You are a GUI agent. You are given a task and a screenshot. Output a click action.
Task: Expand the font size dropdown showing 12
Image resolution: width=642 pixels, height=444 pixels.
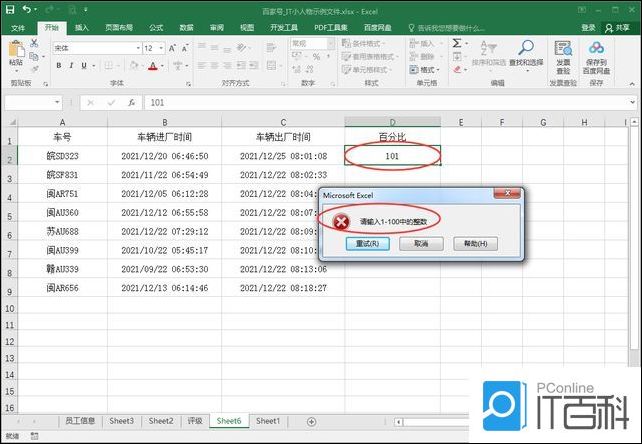(x=153, y=47)
